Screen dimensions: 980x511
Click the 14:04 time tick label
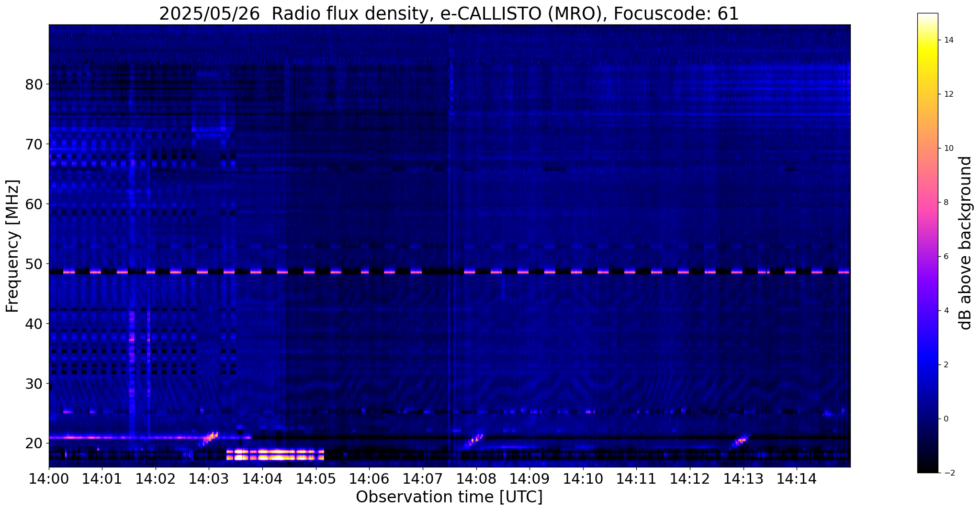click(x=262, y=478)
